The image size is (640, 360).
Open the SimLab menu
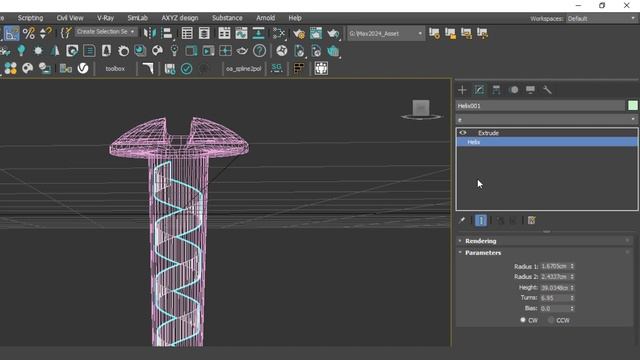coord(137,18)
